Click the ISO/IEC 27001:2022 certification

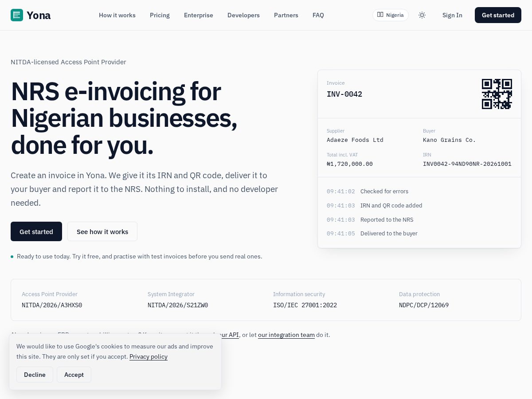[305, 305]
